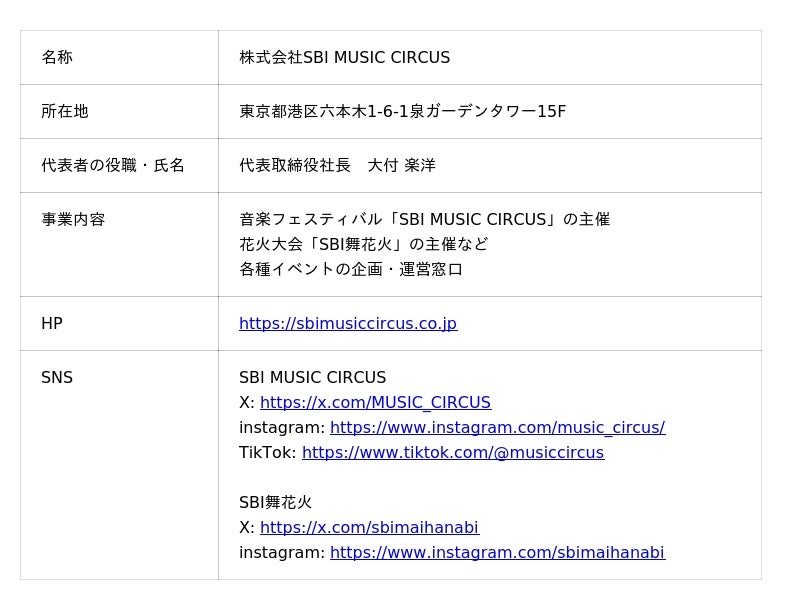This screenshot has height=610, width=800.
Task: Click the SBI舞花火 heading in SNS
Action: point(275,503)
